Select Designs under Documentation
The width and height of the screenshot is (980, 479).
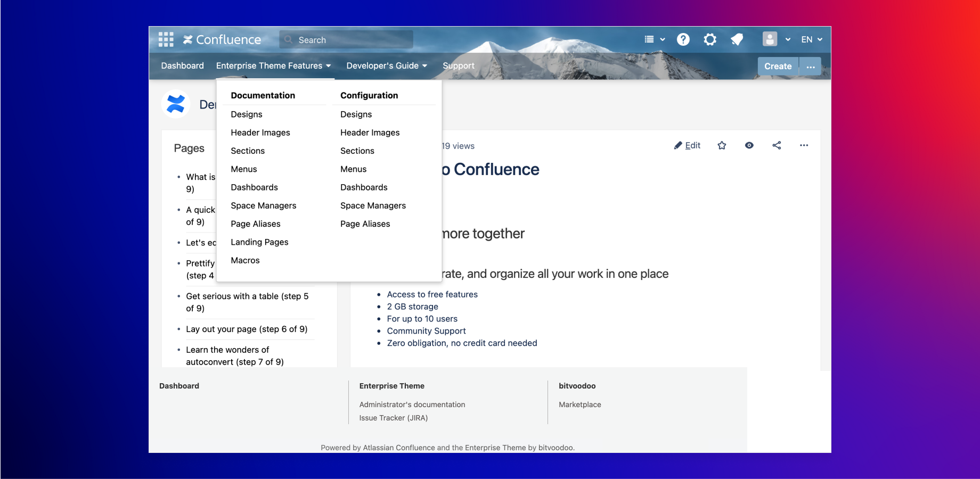247,114
